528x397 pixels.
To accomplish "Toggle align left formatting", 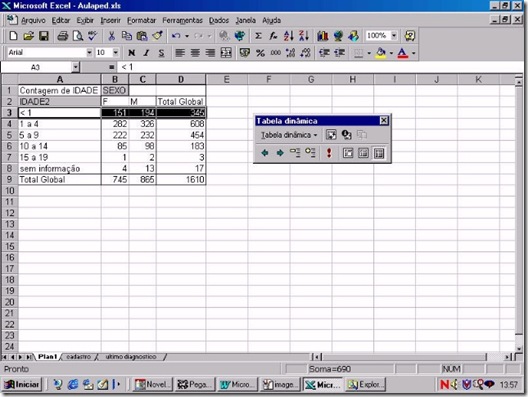I will tap(180, 53).
